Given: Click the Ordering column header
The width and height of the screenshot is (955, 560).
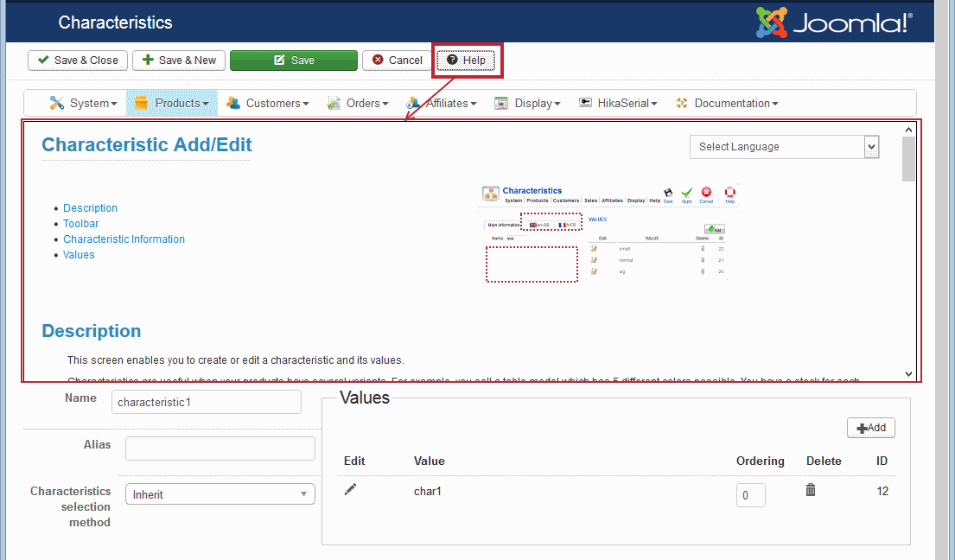Looking at the screenshot, I should tap(760, 461).
